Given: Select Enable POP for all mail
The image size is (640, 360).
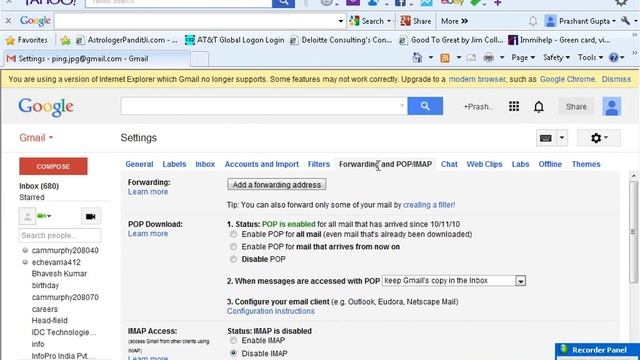Looking at the screenshot, I should pos(233,234).
